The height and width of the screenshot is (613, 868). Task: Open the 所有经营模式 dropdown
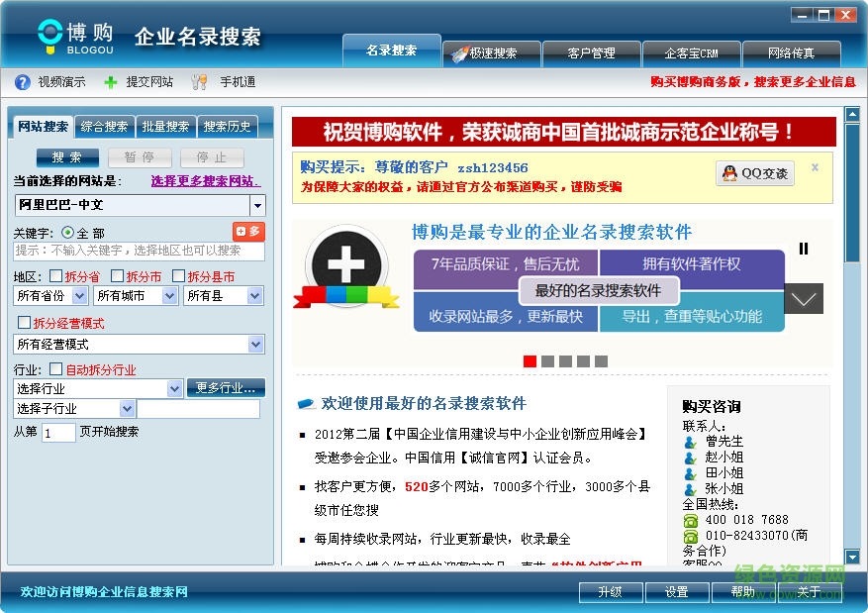255,345
